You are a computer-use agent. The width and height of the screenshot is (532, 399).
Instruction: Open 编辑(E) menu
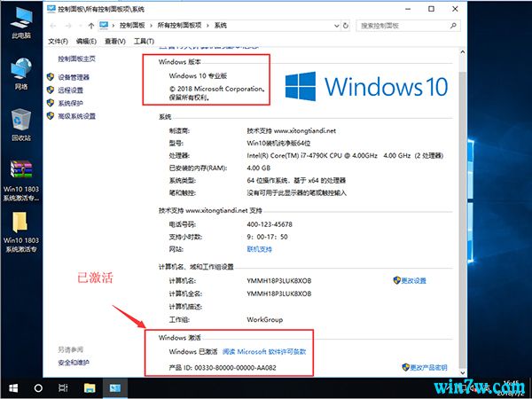86,41
